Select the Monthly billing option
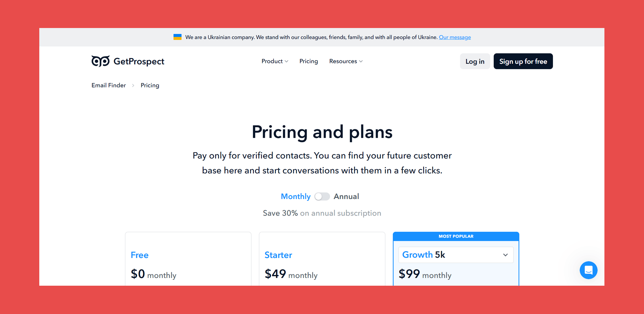Viewport: 644px width, 314px height. 295,196
